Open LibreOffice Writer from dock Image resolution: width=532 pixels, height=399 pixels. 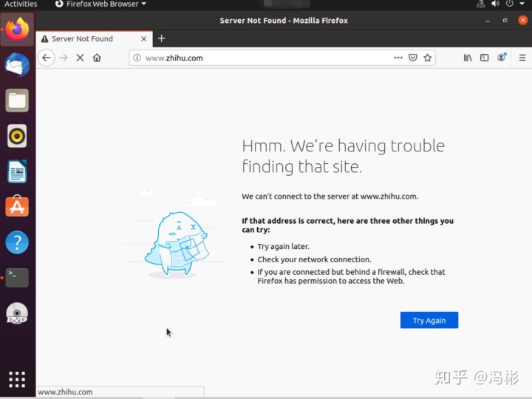coord(17,171)
